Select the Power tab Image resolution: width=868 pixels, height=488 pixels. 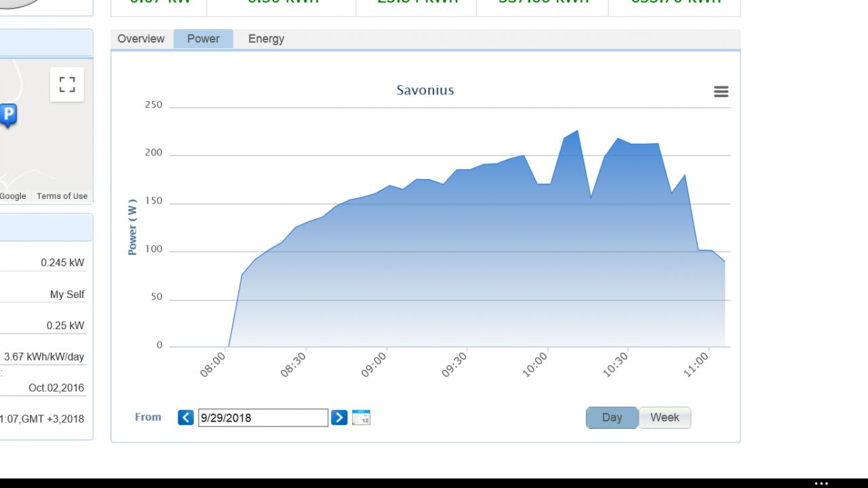coord(203,39)
